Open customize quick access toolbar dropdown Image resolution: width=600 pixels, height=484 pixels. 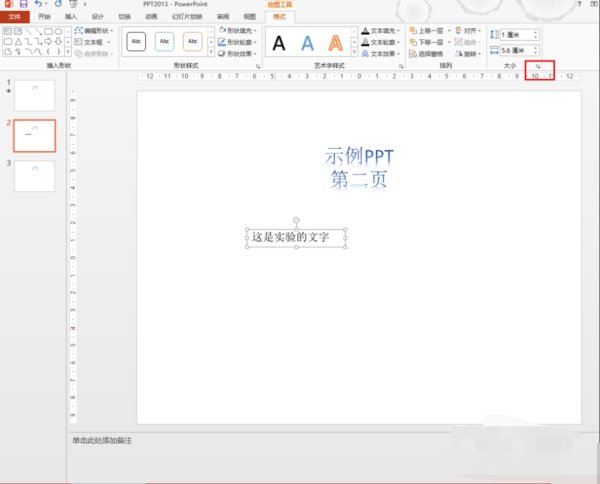(x=85, y=4)
